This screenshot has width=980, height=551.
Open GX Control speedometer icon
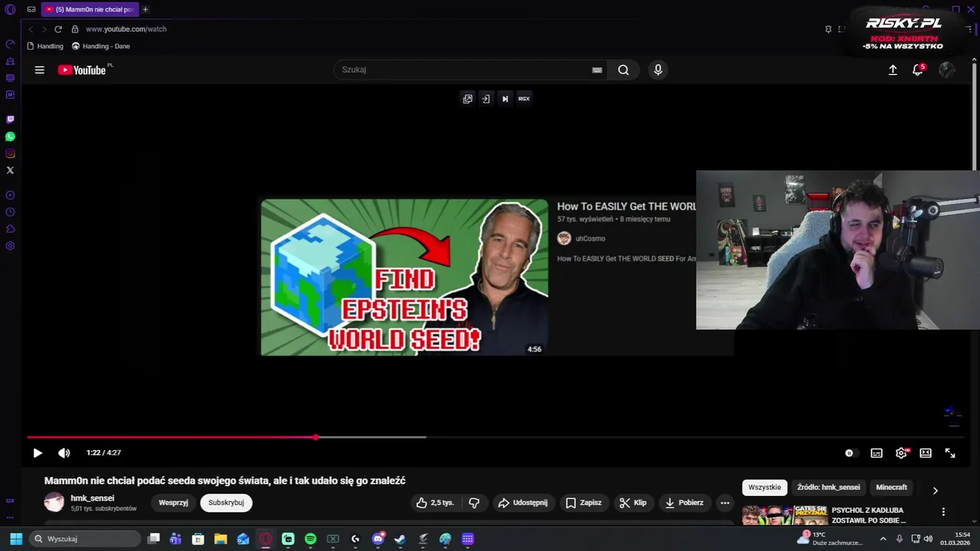[10, 44]
